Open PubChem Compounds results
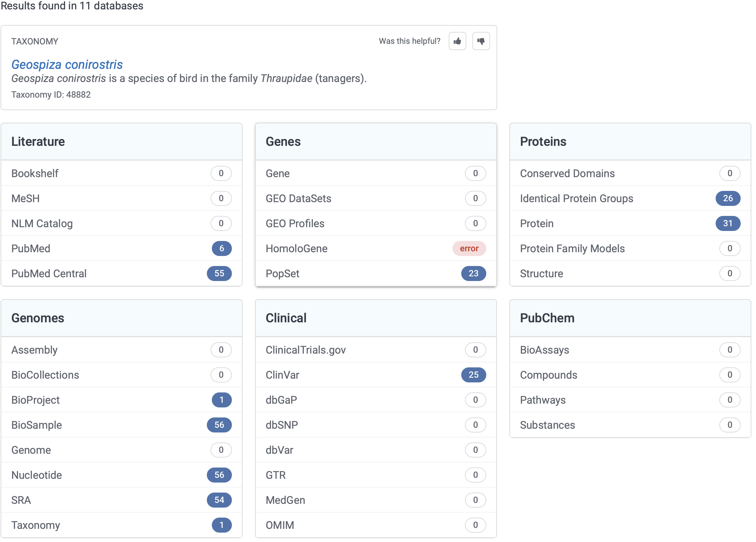Screen dimensions: 756x542 point(630,375)
